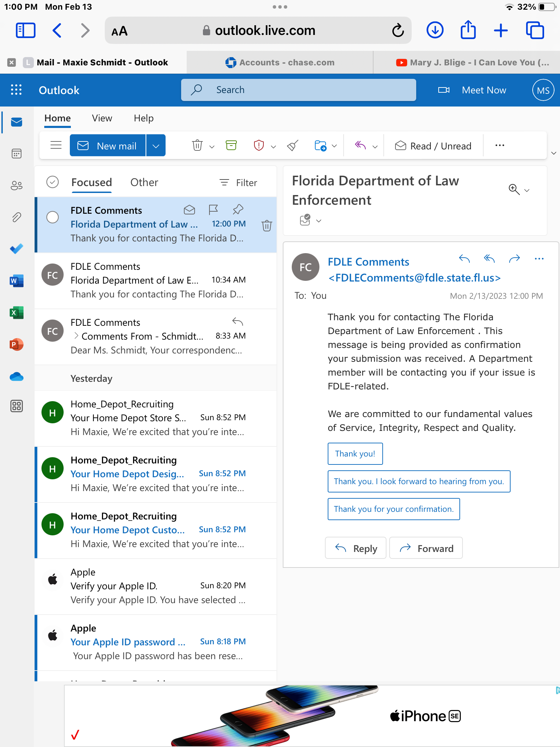Expand Report options dropdown arrow

point(273,147)
